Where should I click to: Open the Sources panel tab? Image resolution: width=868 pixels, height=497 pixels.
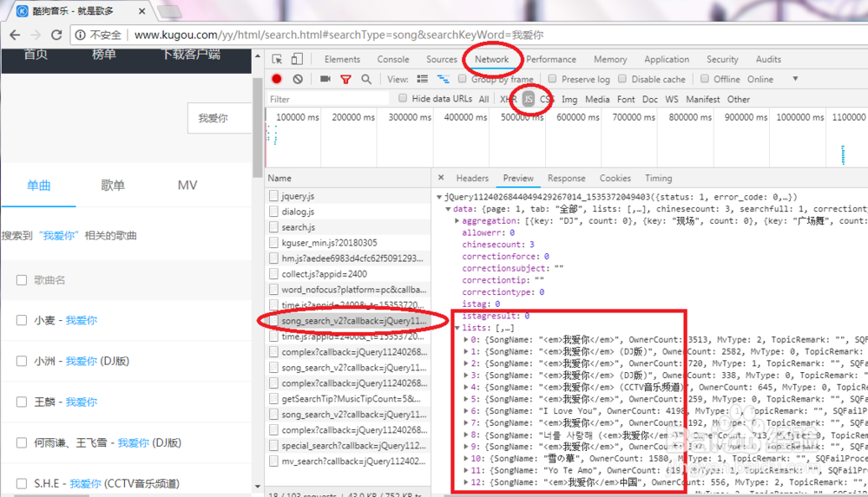(441, 59)
